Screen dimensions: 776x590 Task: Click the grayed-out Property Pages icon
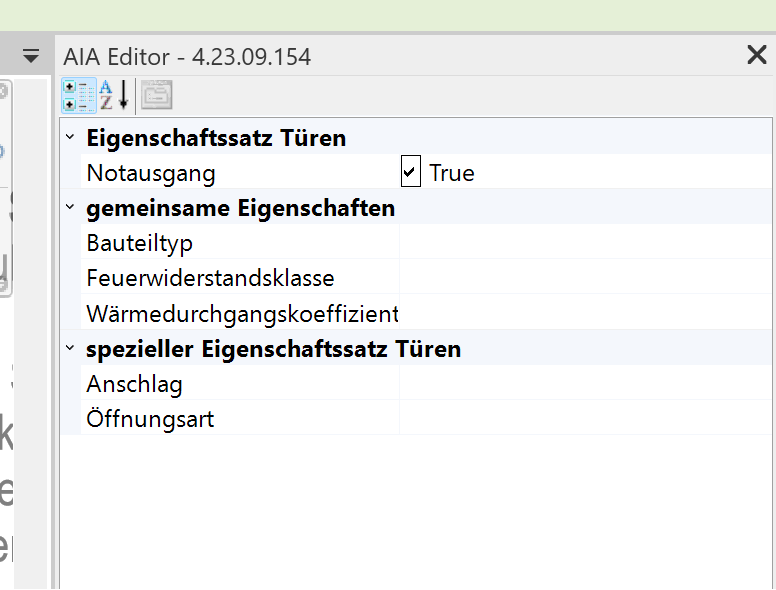[156, 95]
